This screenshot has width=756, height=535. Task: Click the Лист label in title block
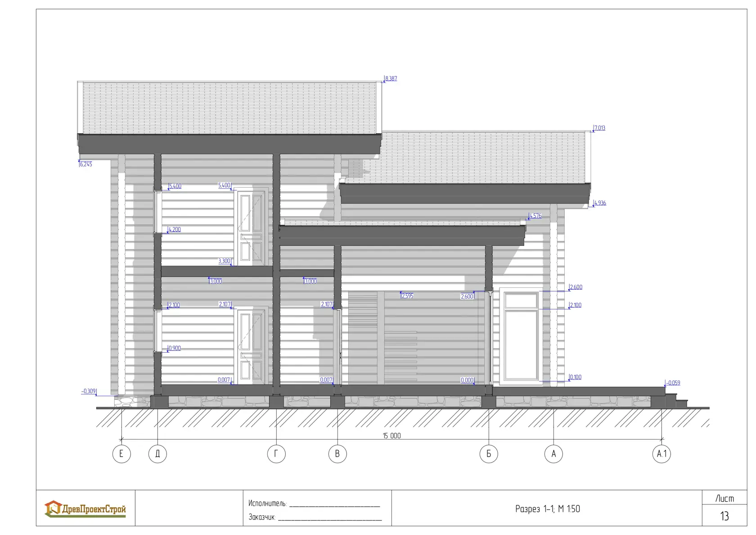tap(724, 499)
